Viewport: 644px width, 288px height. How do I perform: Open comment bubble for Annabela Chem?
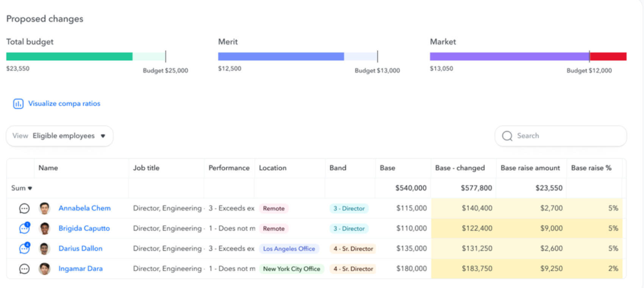pyautogui.click(x=24, y=208)
